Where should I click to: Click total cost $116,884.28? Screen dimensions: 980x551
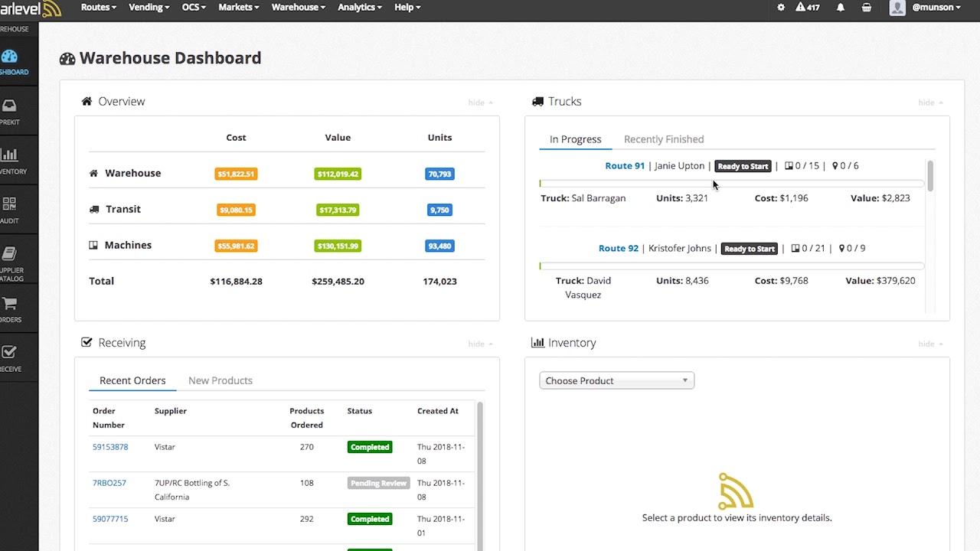pyautogui.click(x=236, y=281)
